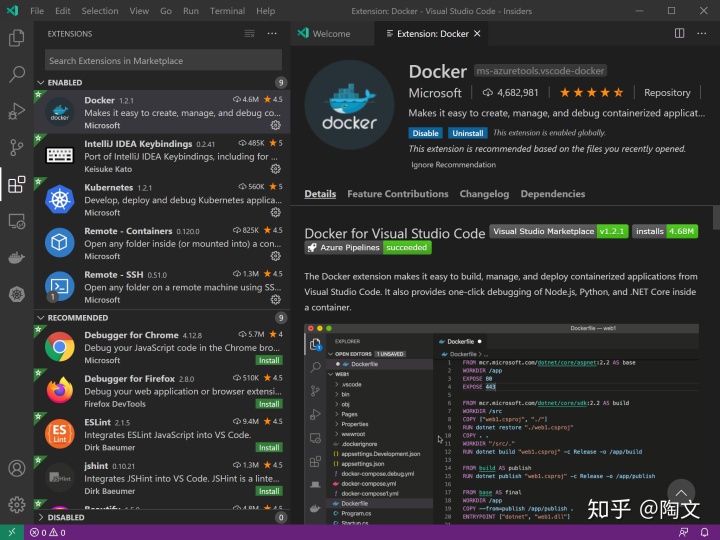This screenshot has width=720, height=540.
Task: Open editor more actions menu
Action: (702, 33)
